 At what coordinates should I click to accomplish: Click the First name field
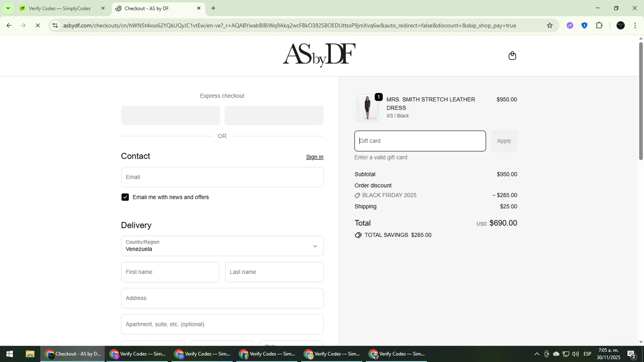[170, 272]
